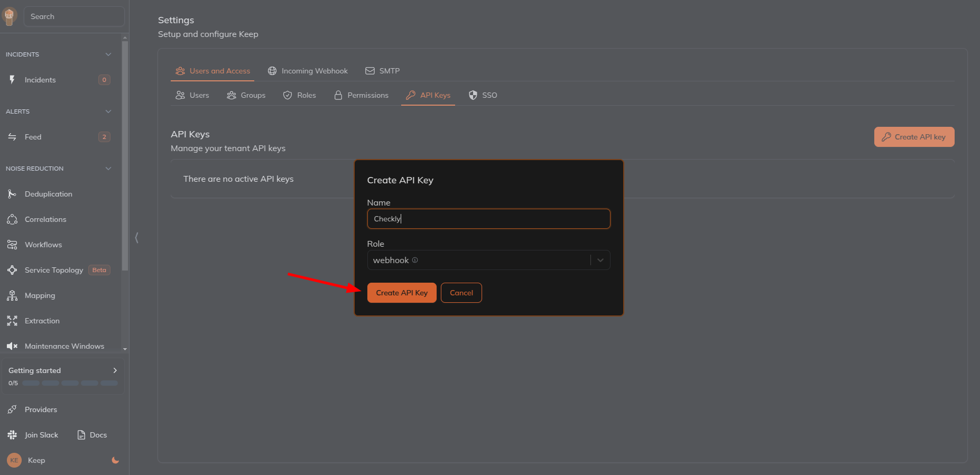The height and width of the screenshot is (475, 980).
Task: Click the Getting started progress bar
Action: pyautogui.click(x=70, y=383)
